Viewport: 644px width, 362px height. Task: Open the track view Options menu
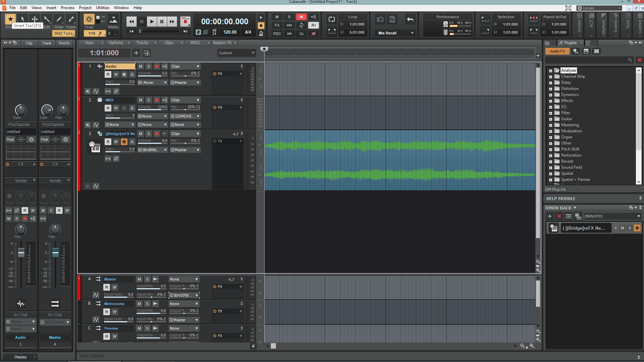pos(118,43)
